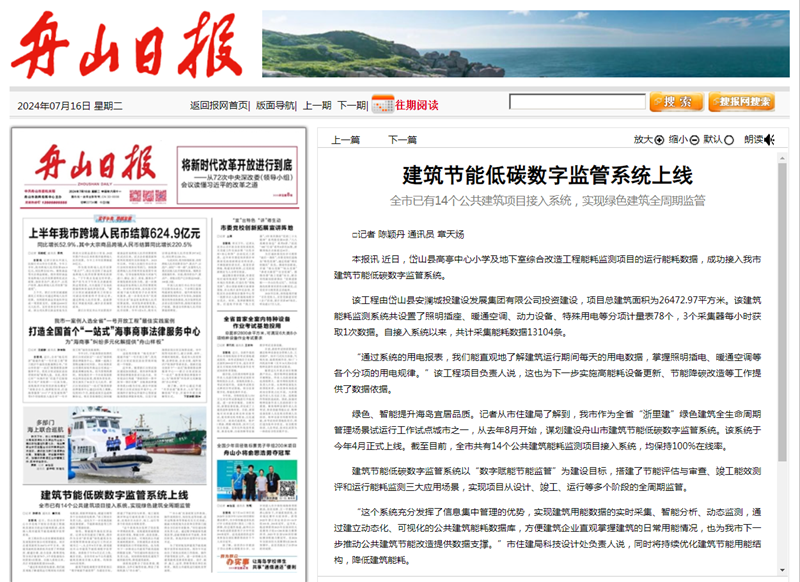Click the article scrollbar up arrow
800x582 pixels.
[782, 159]
